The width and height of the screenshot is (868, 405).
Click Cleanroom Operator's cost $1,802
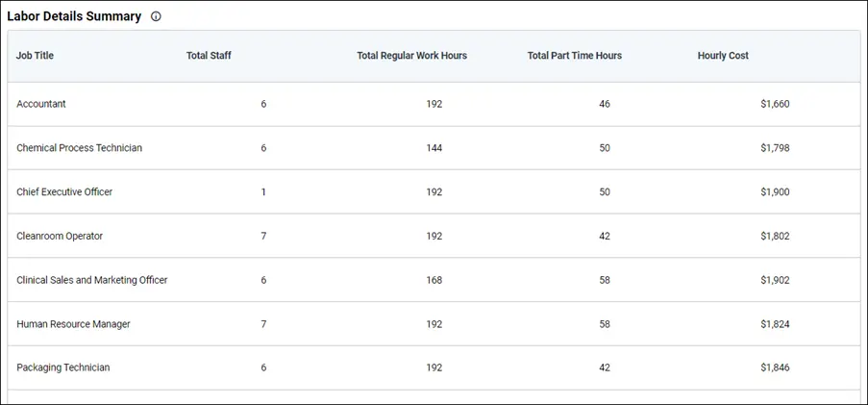[775, 236]
